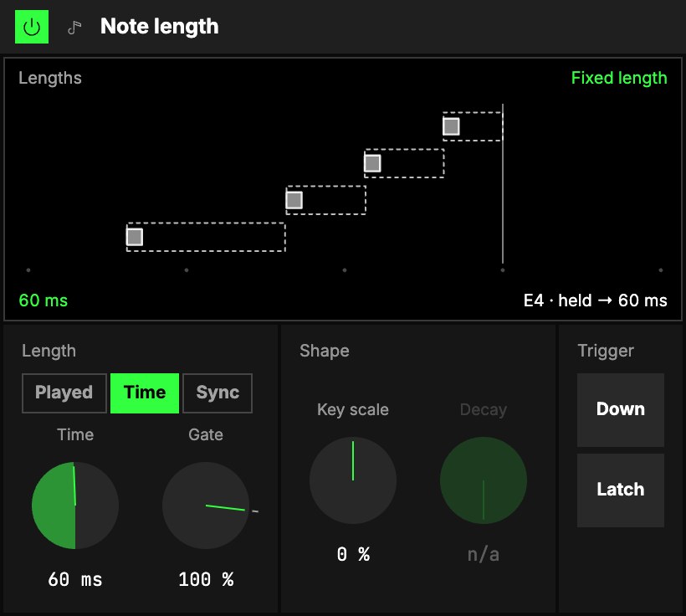Adjust the Time knob

pyautogui.click(x=75, y=506)
